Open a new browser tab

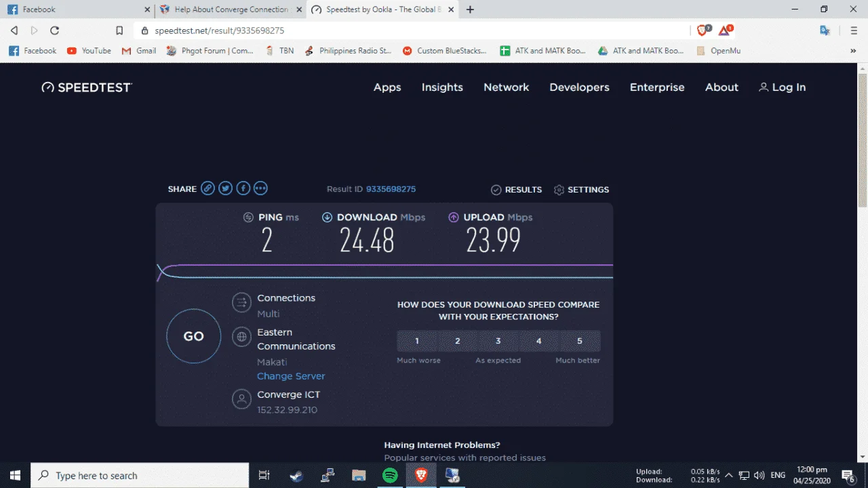pos(470,9)
